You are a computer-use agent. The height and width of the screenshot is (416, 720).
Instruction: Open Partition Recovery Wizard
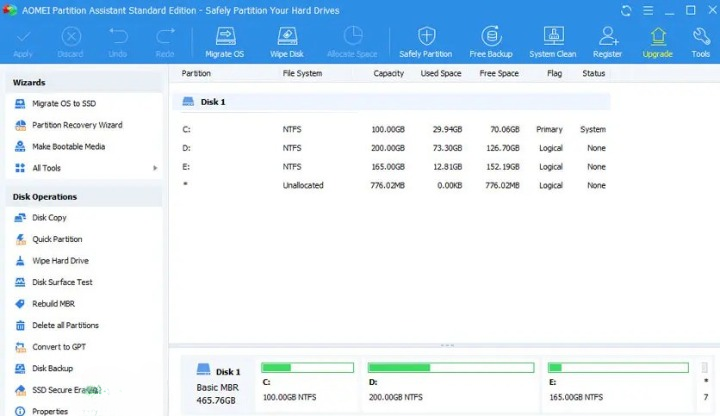pyautogui.click(x=77, y=125)
